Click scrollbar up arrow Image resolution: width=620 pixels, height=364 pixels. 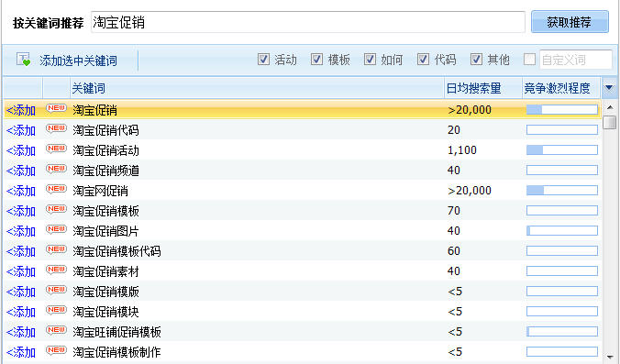pos(610,106)
